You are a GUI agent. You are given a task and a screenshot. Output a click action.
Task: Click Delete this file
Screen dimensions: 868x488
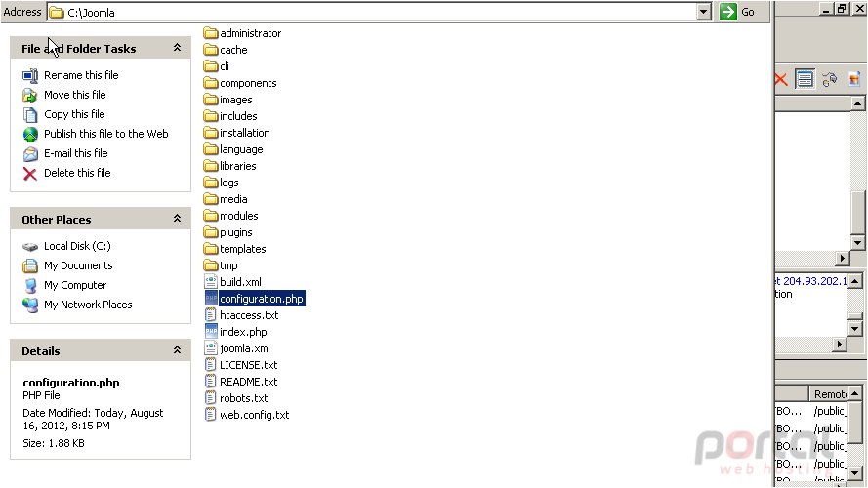click(x=77, y=173)
